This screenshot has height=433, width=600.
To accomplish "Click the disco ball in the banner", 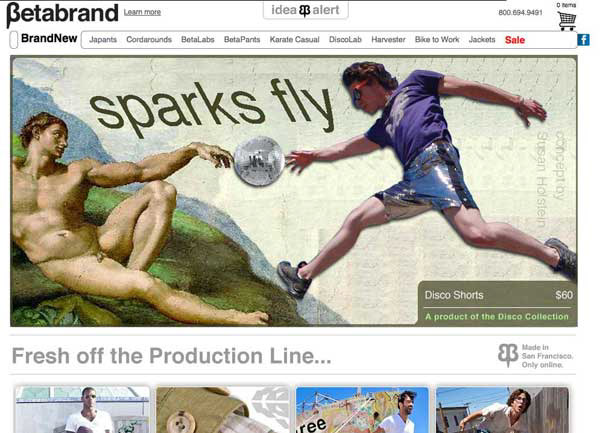I will 259,161.
